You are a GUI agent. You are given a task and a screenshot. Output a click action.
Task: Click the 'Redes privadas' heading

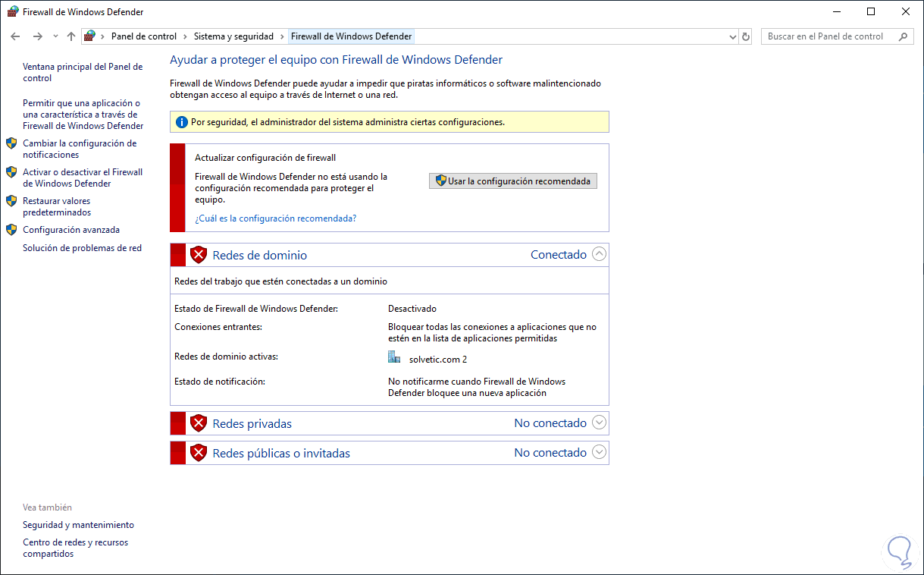[x=252, y=424]
